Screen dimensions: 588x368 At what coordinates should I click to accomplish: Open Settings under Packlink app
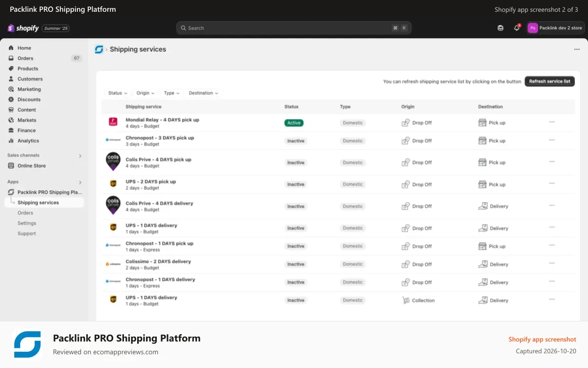pos(27,223)
